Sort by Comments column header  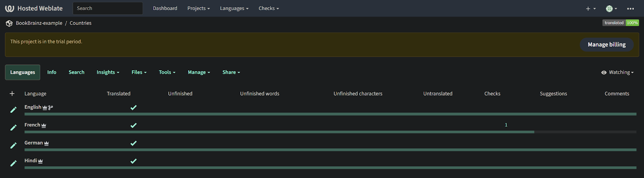617,94
